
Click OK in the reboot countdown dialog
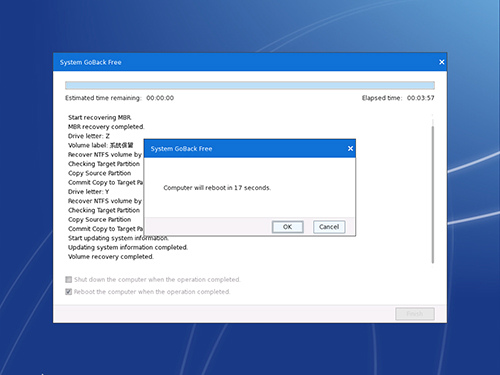point(287,227)
